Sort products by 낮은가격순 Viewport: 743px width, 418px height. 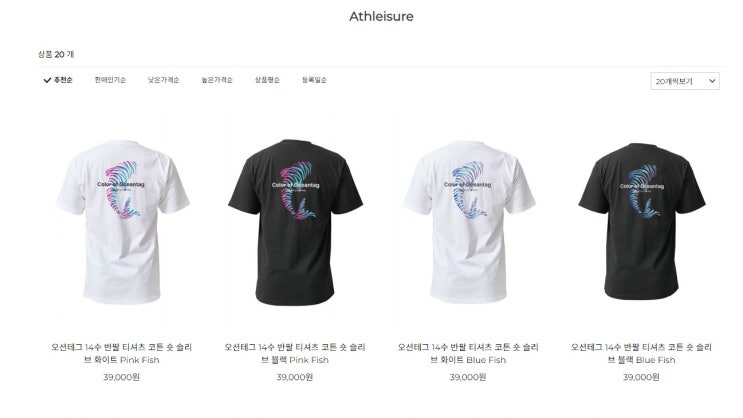pyautogui.click(x=163, y=80)
